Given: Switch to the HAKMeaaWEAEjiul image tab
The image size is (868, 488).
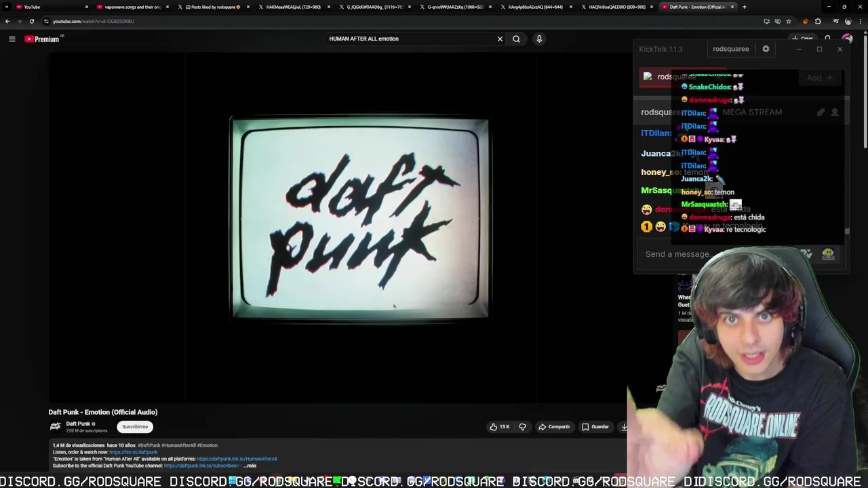Looking at the screenshot, I should [294, 7].
